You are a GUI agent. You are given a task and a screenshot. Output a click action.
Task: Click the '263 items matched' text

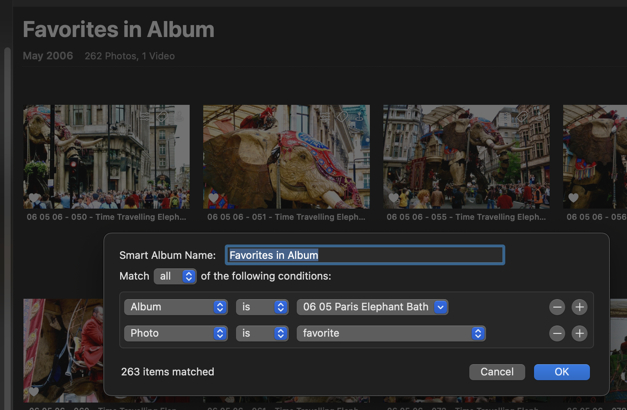point(168,372)
